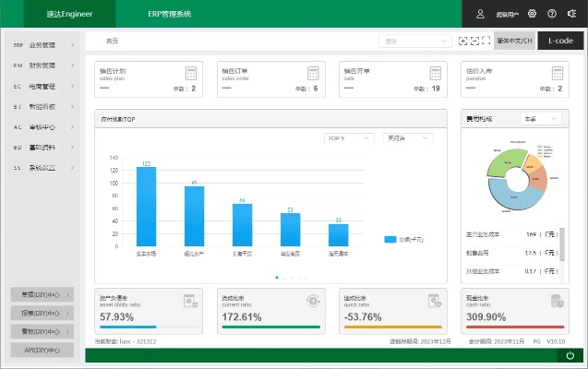Click the power icon in bottom-right corner
Viewport: 588px width, 369px height.
tap(570, 356)
